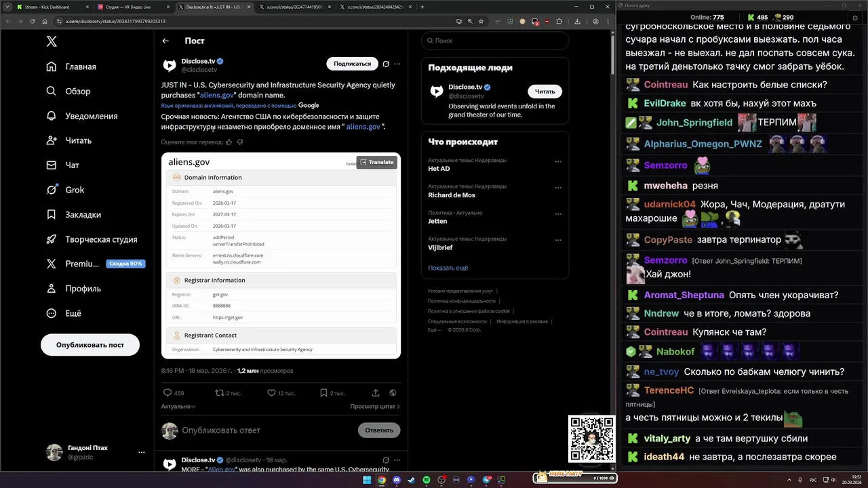Open Профиль page

click(x=73, y=288)
